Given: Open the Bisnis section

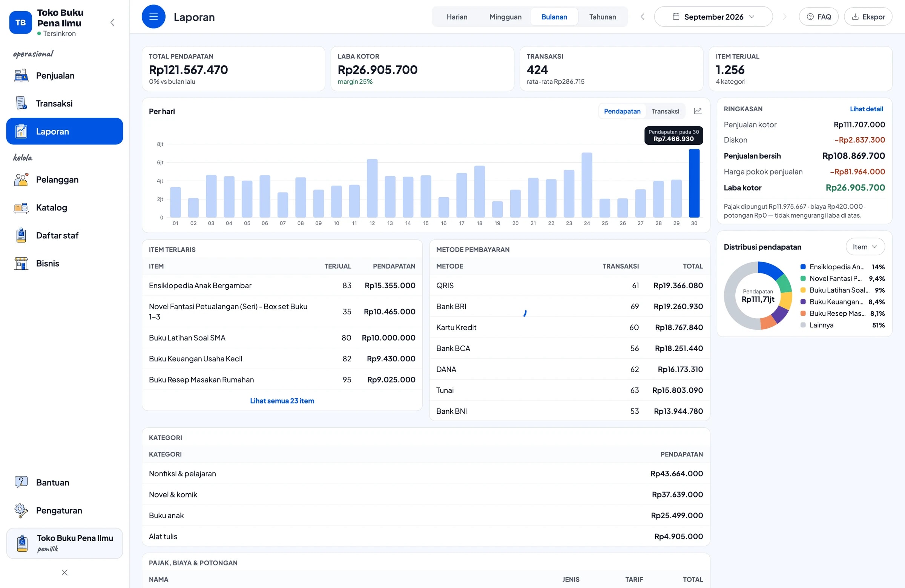Looking at the screenshot, I should 64,263.
